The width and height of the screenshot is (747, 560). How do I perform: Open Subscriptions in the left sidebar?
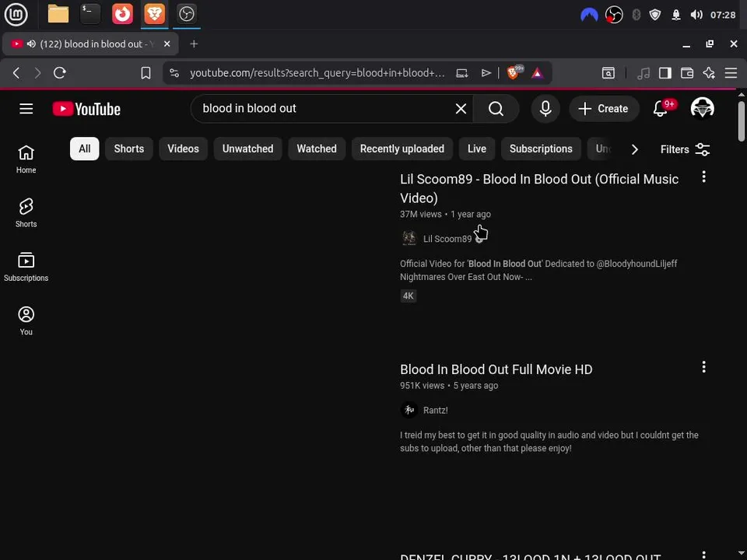tap(26, 267)
